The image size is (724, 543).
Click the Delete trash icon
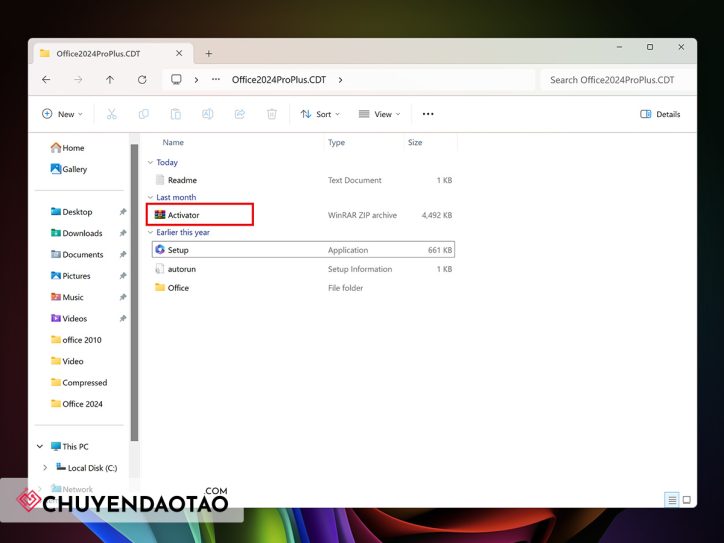pyautogui.click(x=272, y=114)
